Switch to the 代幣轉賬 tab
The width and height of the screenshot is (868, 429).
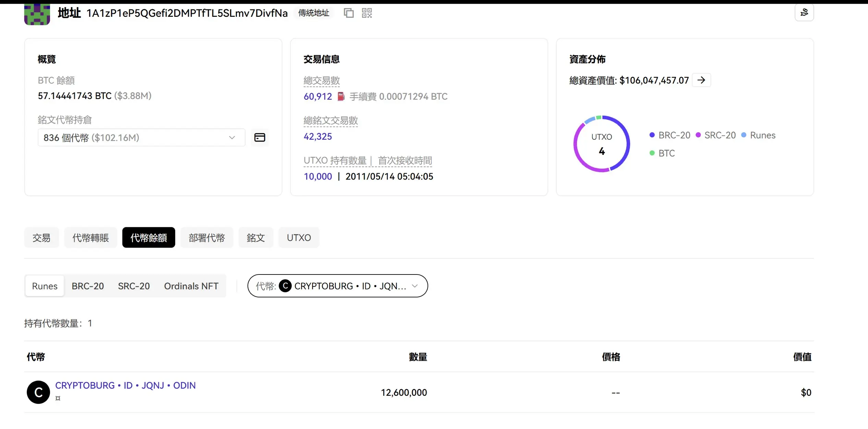91,237
